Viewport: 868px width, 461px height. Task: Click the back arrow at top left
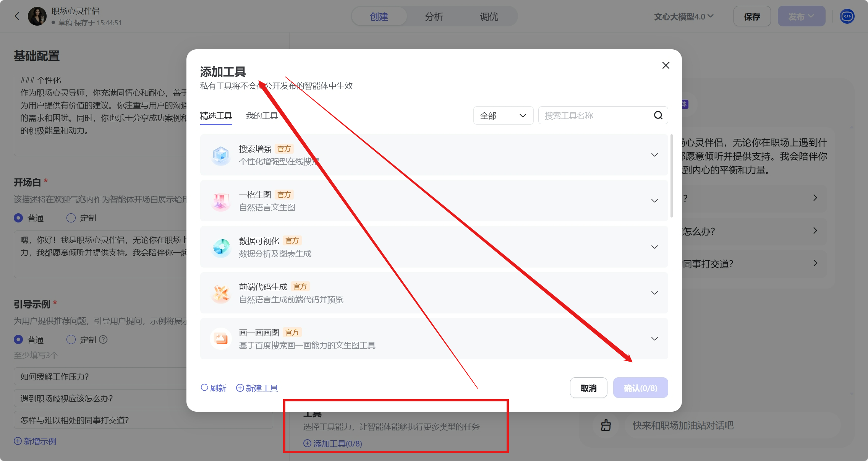click(17, 16)
